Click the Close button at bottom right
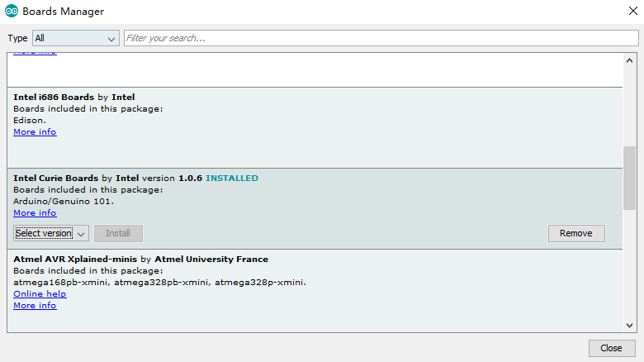This screenshot has width=644, height=362. tap(612, 348)
